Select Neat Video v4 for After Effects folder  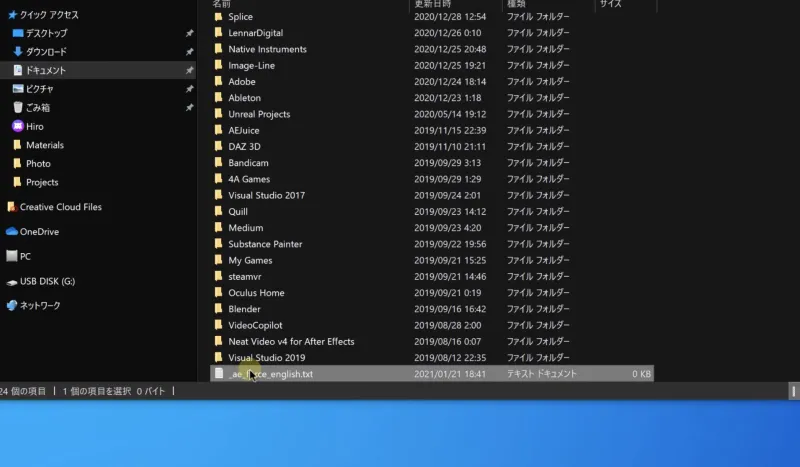tap(291, 341)
